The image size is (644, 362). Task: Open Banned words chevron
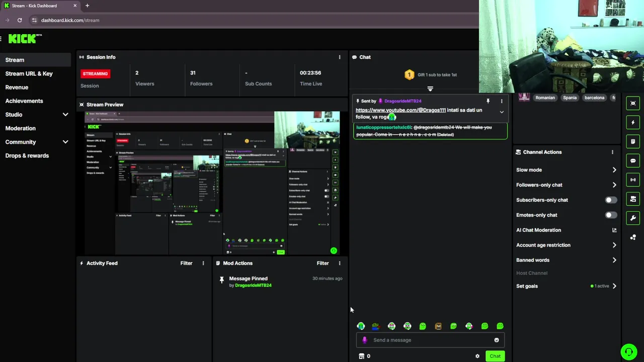pos(614,260)
